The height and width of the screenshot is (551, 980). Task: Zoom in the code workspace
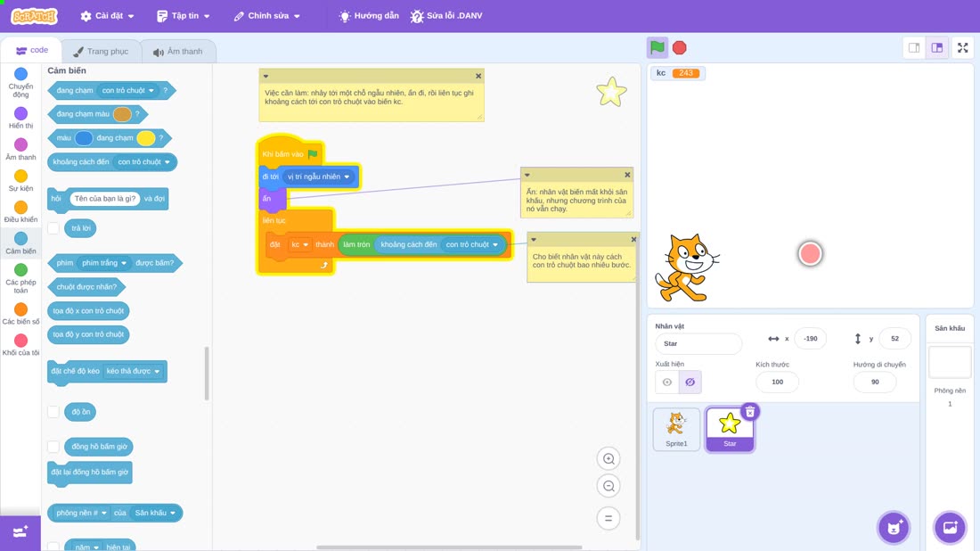pos(608,459)
